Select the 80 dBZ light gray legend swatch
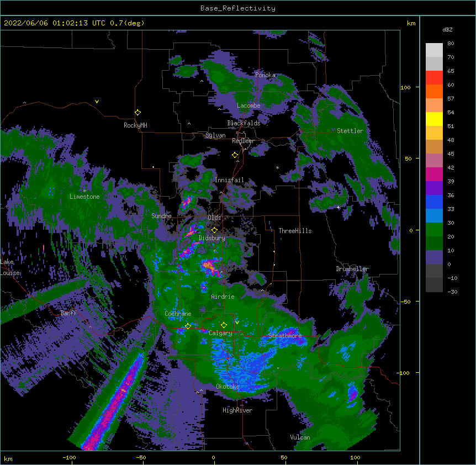This screenshot has height=465, width=476. 434,50
